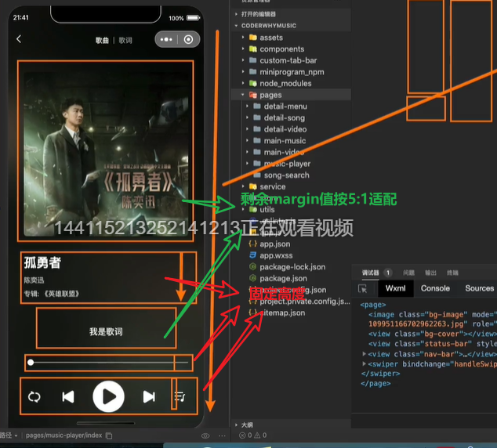Open the mini program three-dot menu

pyautogui.click(x=166, y=40)
